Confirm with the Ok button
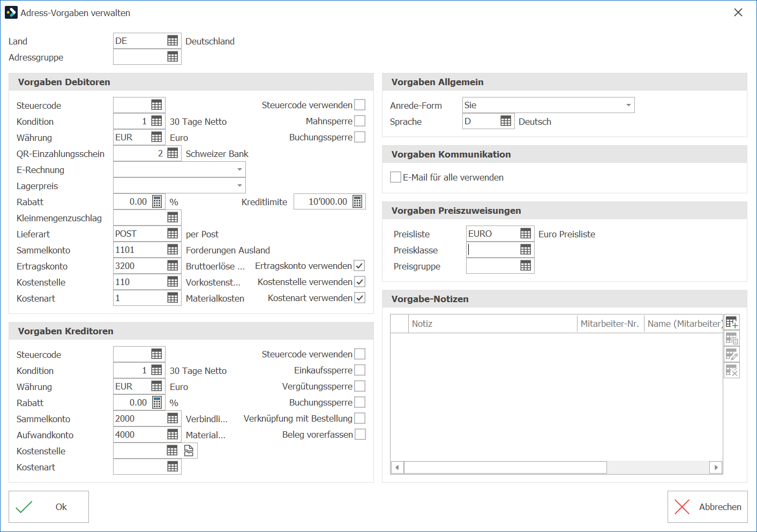Viewport: 757px width, 532px height. click(49, 507)
